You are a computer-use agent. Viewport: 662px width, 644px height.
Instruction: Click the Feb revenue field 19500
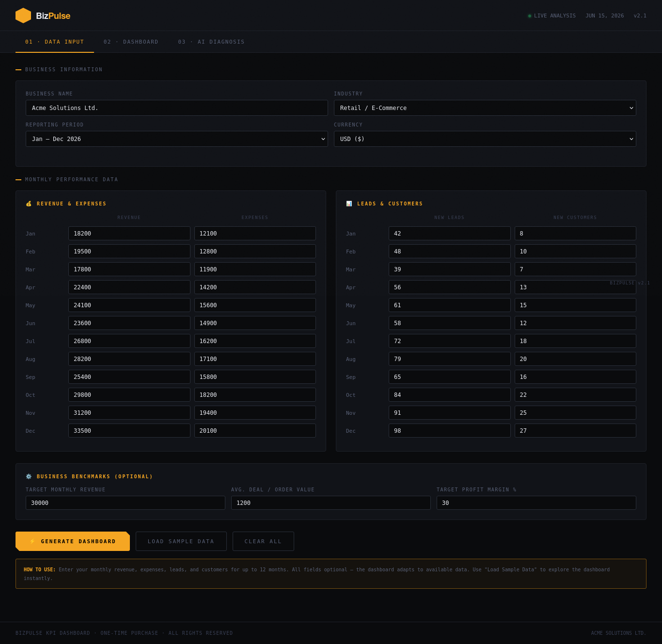point(129,251)
